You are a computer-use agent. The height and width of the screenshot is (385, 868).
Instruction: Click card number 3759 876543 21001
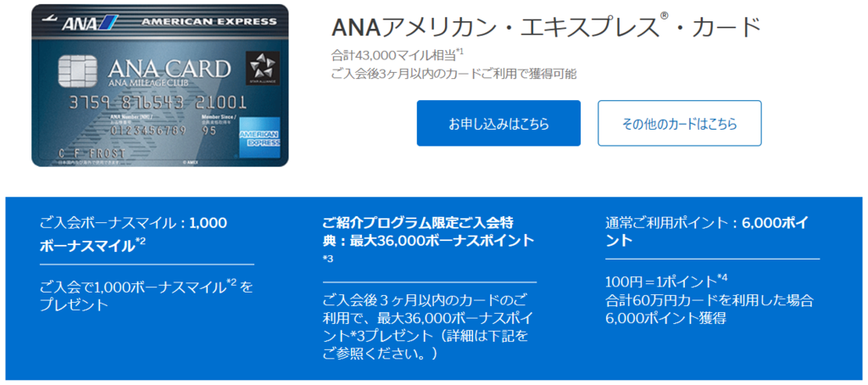pos(157,103)
